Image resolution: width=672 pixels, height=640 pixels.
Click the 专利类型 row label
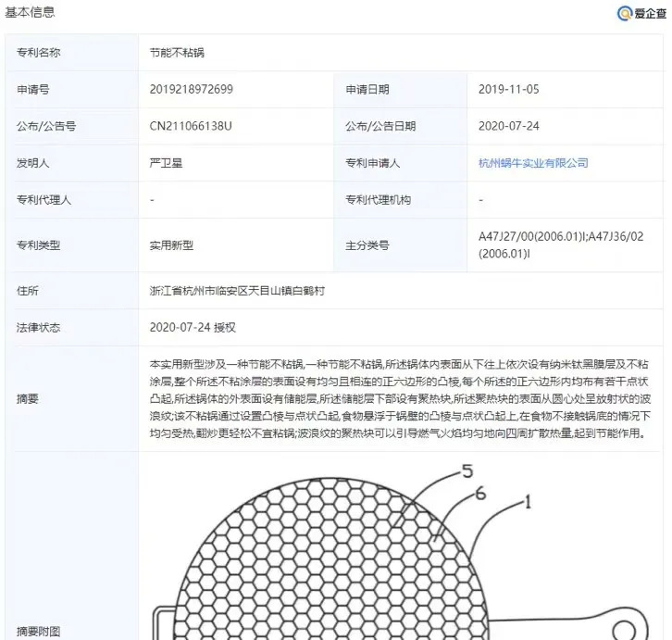coord(38,245)
